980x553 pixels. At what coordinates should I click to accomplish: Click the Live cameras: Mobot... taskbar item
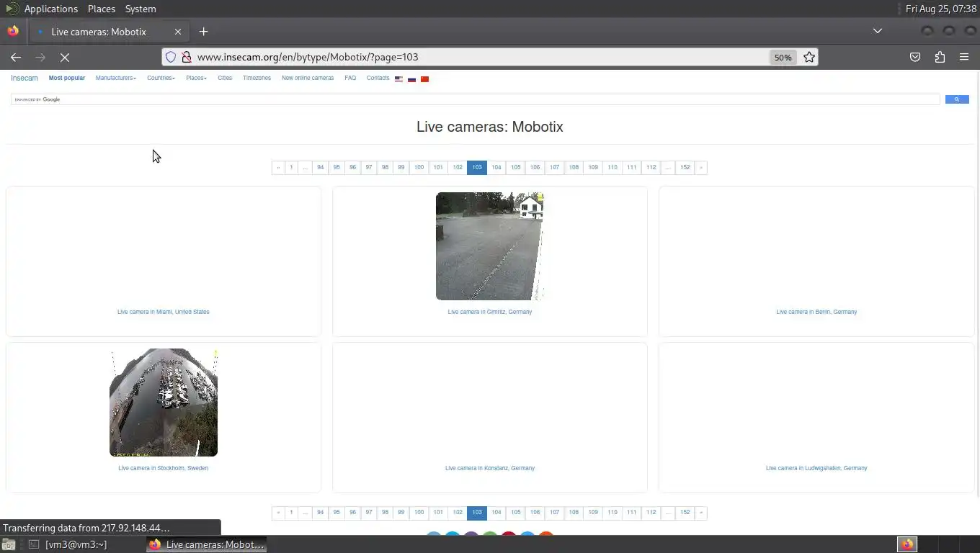207,544
